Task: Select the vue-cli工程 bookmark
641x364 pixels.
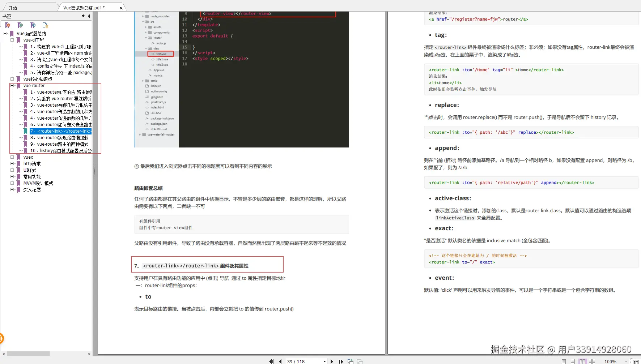Action: click(x=34, y=40)
